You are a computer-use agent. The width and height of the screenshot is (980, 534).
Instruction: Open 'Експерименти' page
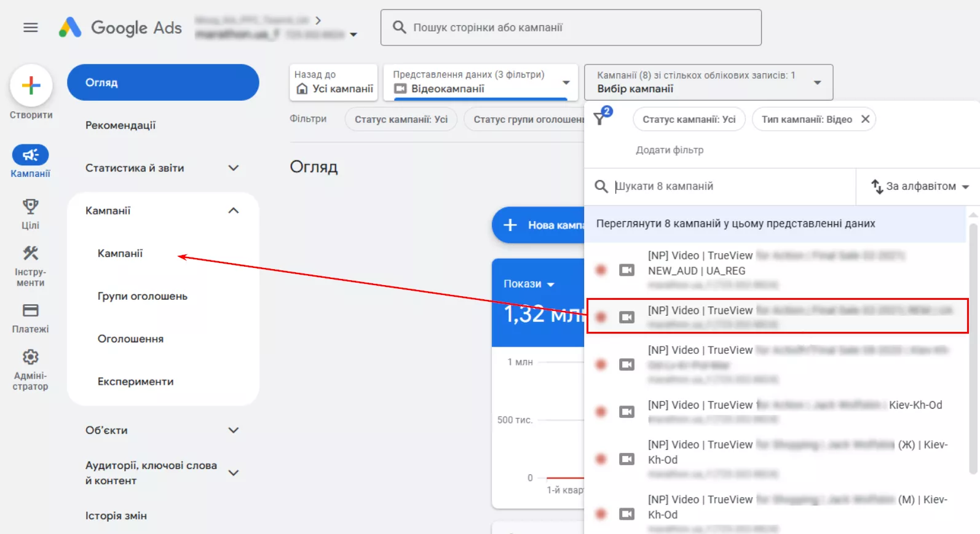click(136, 382)
